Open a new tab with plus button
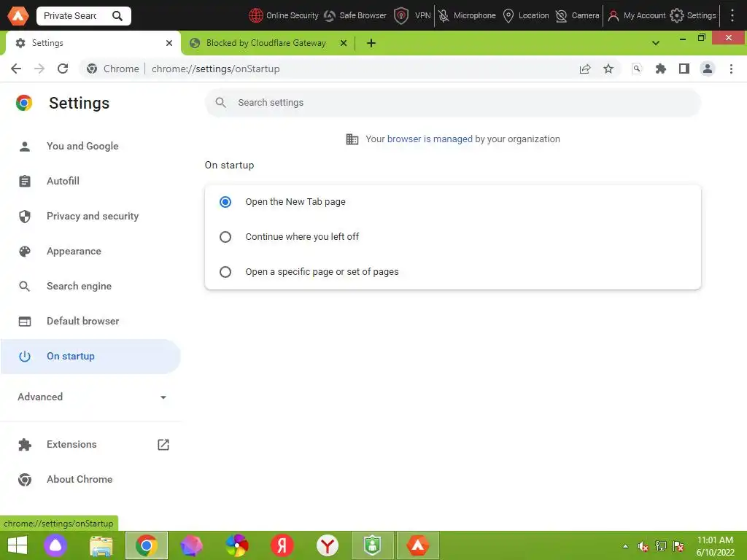 [x=371, y=43]
